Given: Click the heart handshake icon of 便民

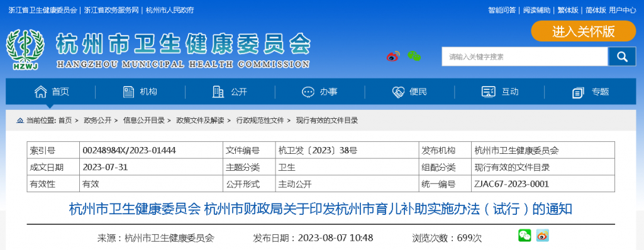Looking at the screenshot, I should pos(398,92).
